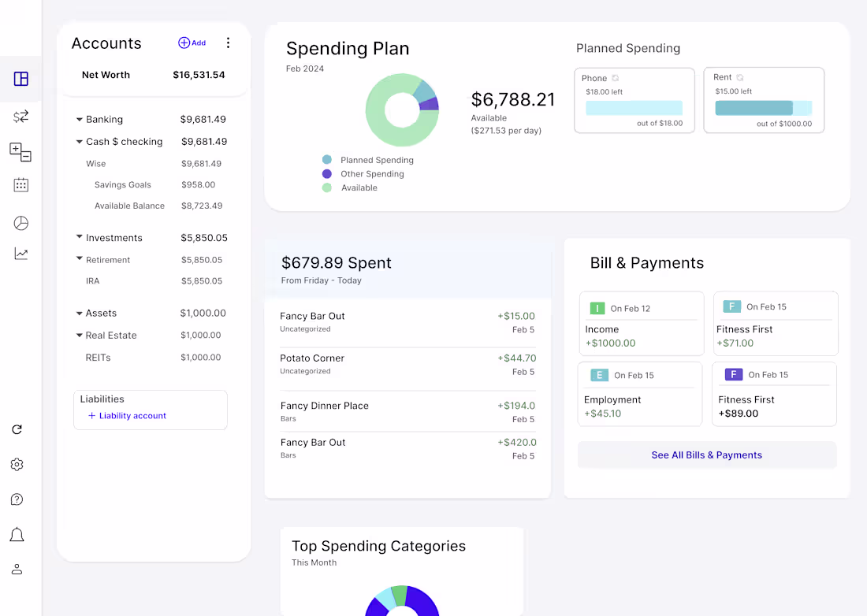The image size is (867, 616).
Task: Click the Employment +$45.10 amount
Action: pyautogui.click(x=602, y=414)
